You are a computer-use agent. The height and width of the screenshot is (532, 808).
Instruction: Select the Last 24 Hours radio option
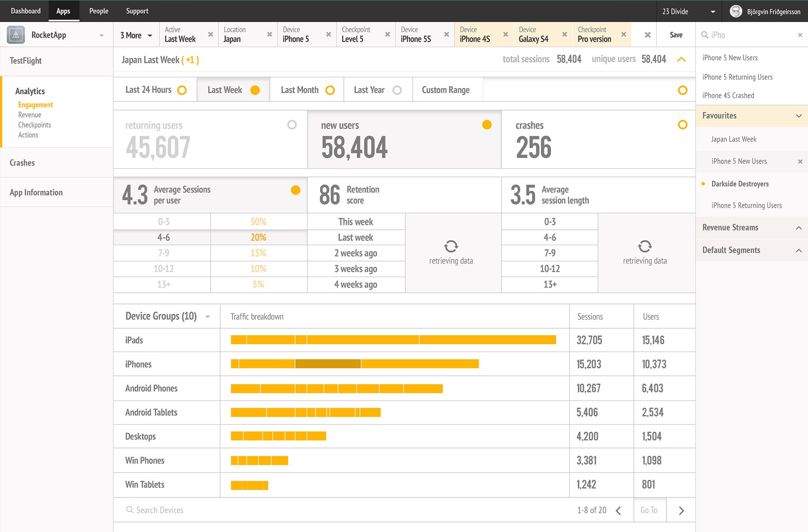tap(182, 90)
